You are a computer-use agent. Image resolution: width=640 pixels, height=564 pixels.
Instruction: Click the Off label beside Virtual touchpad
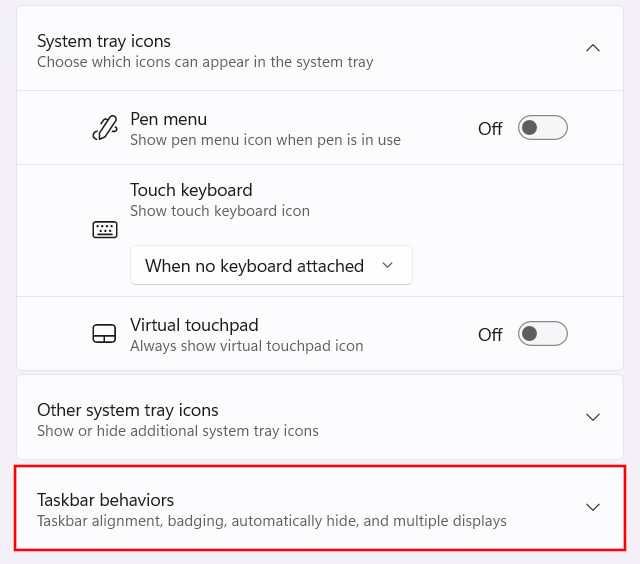(490, 335)
